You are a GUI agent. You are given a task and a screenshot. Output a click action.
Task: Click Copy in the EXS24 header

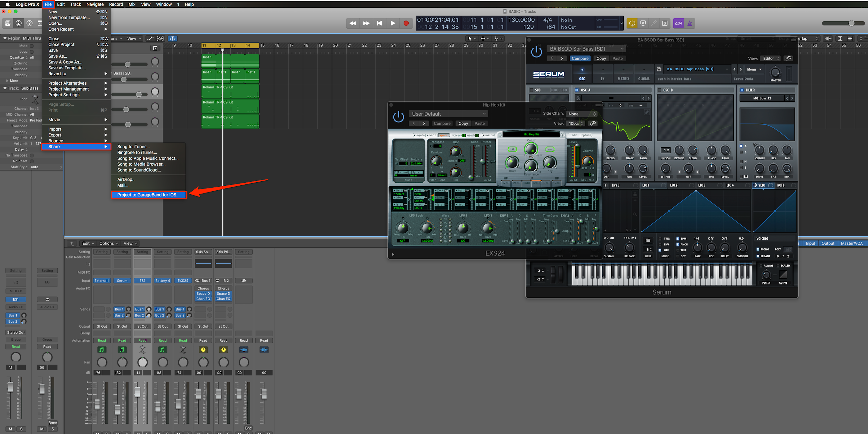pyautogui.click(x=463, y=124)
